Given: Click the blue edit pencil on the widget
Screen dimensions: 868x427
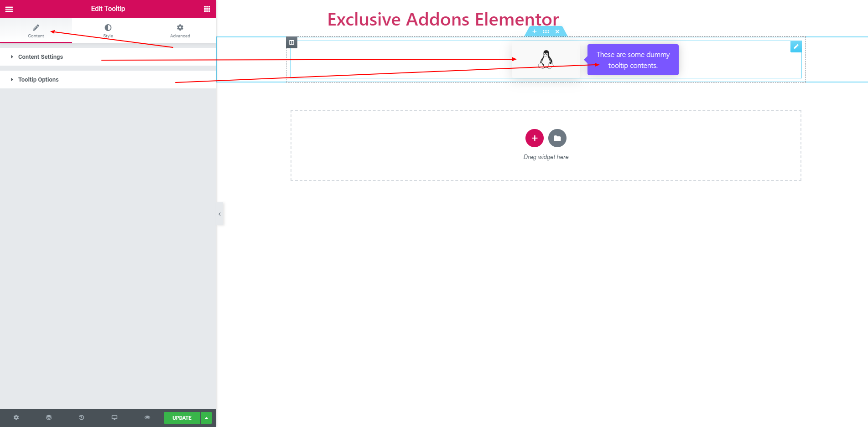Looking at the screenshot, I should point(796,46).
